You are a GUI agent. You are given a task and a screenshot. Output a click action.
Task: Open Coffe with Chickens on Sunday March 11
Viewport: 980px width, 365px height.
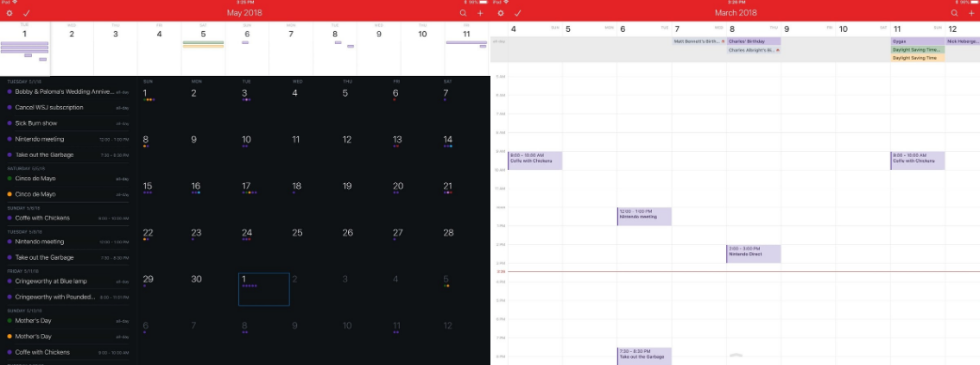tap(918, 160)
